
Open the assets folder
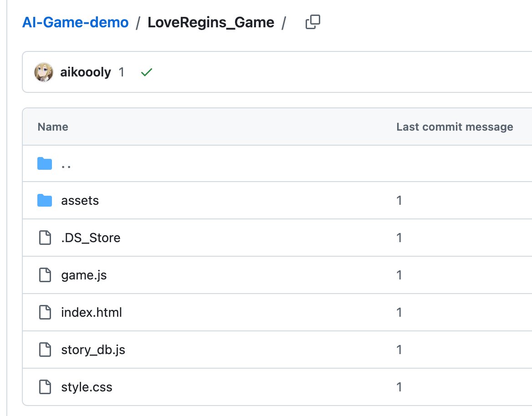click(80, 200)
